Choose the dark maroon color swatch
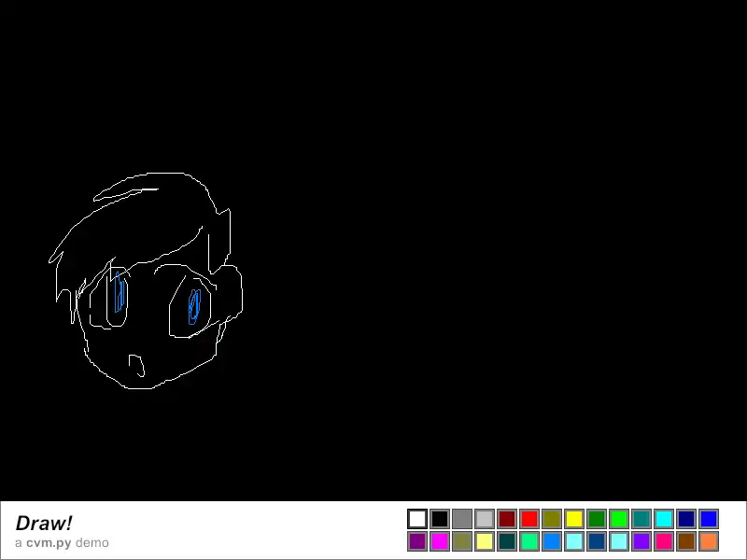The width and height of the screenshot is (747, 560). click(507, 519)
